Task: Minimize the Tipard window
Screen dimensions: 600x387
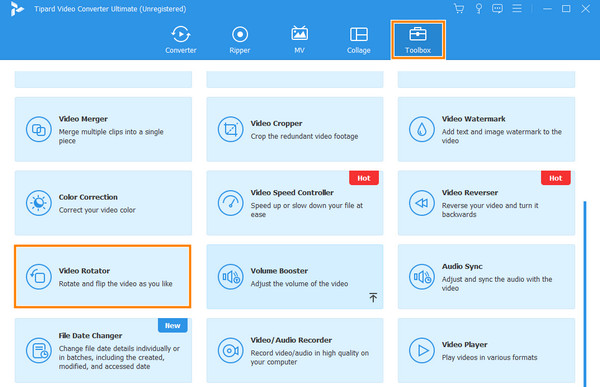Action: tap(547, 8)
